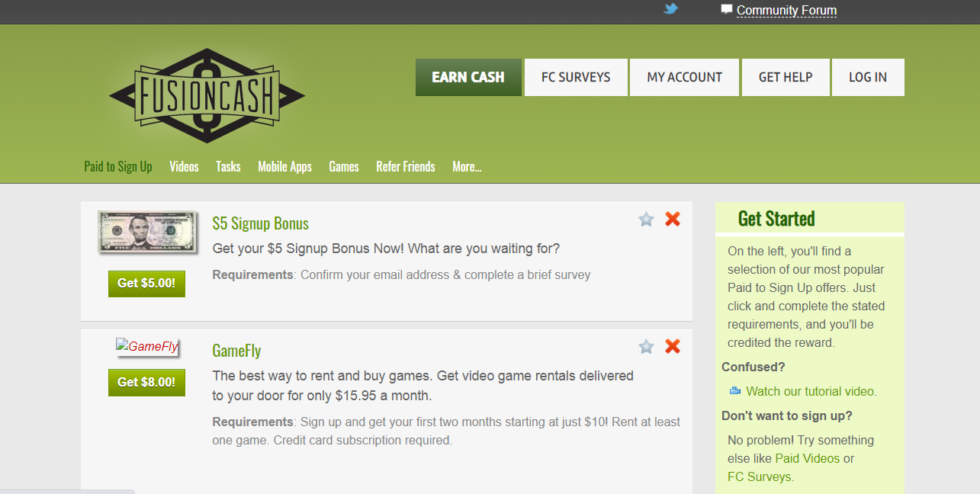980x494 pixels.
Task: Favorite the $5 Signup Bonus offer star
Action: point(647,220)
